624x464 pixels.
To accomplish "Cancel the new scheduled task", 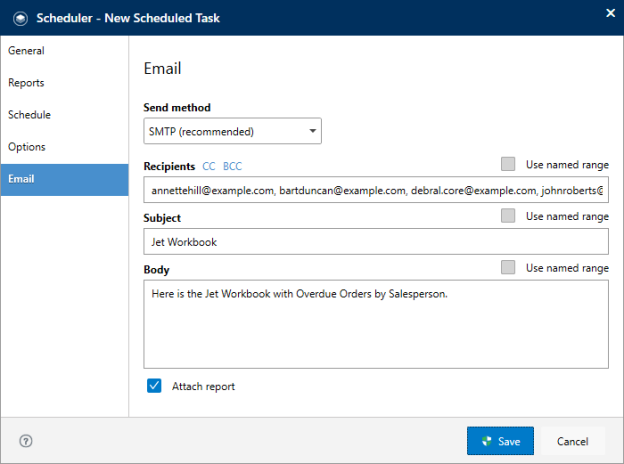I will point(573,441).
